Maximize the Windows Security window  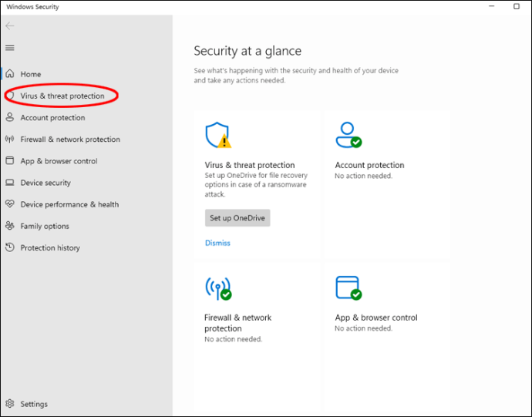[x=516, y=6]
